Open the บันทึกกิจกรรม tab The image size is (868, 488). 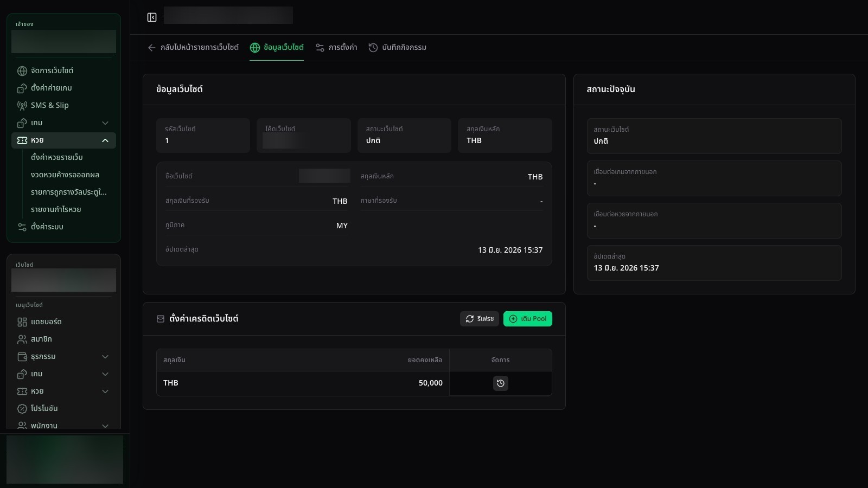click(398, 48)
